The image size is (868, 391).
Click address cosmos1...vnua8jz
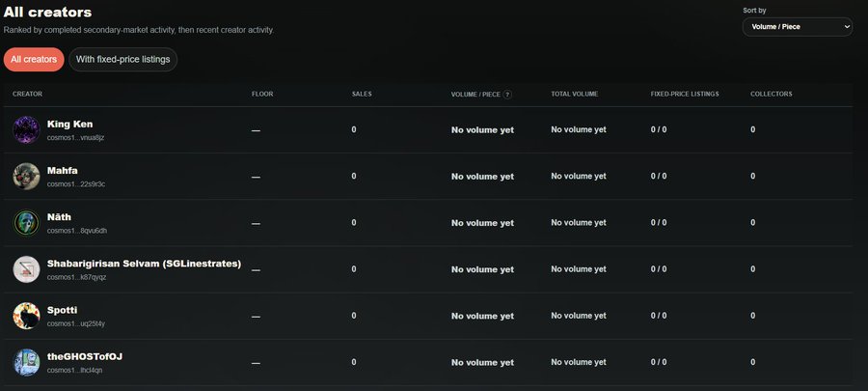(x=75, y=138)
